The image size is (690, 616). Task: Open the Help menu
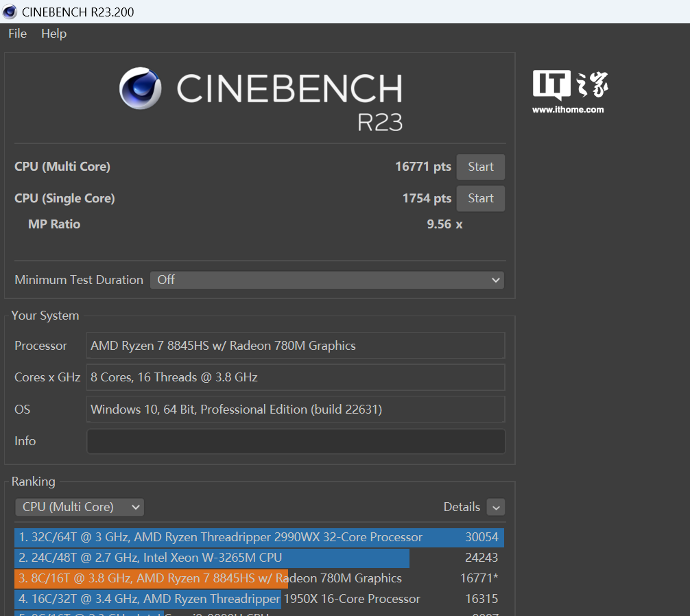(x=53, y=34)
